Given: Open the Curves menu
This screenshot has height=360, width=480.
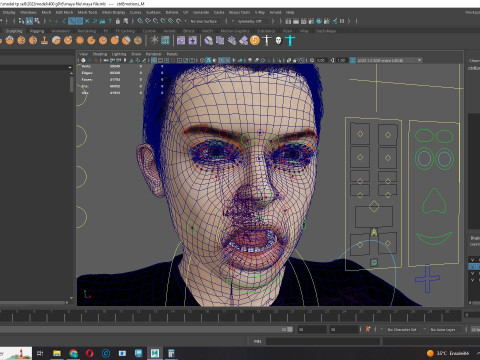Looking at the screenshot, I should pos(135,12).
